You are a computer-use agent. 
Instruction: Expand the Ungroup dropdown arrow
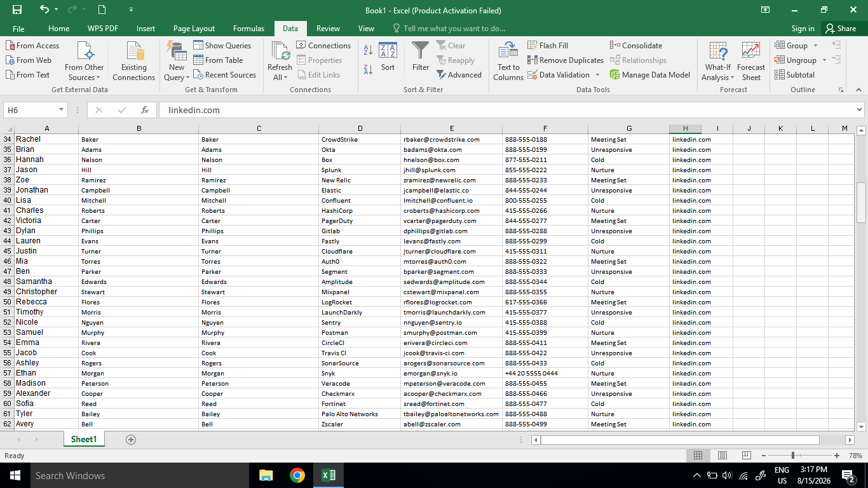click(824, 60)
